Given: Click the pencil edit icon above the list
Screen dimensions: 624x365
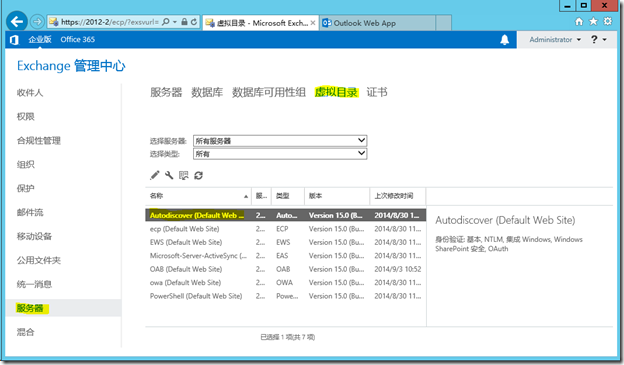Looking at the screenshot, I should [x=154, y=175].
